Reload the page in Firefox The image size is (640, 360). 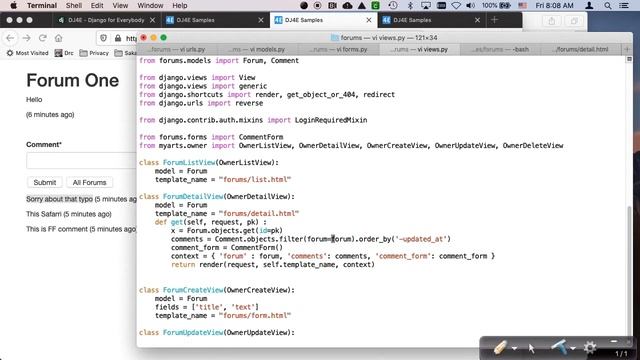click(42, 38)
